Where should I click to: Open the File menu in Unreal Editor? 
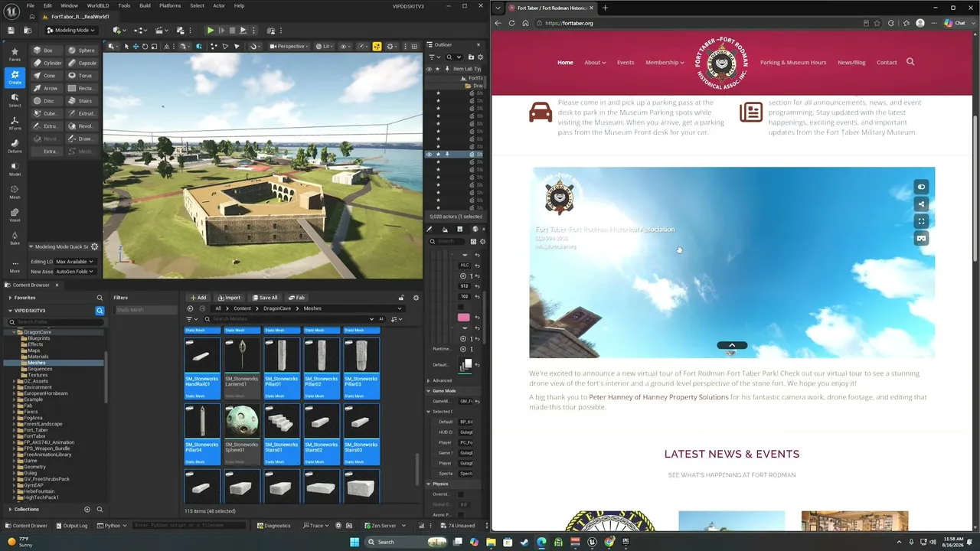tap(31, 5)
